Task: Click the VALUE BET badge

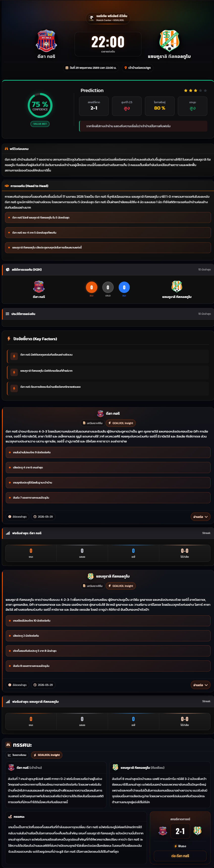Action: 40,124
